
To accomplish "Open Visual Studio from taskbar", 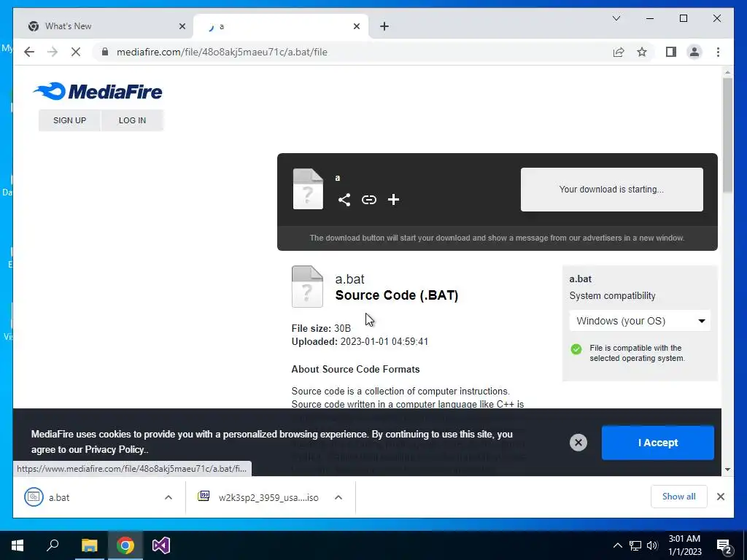I will 161,545.
